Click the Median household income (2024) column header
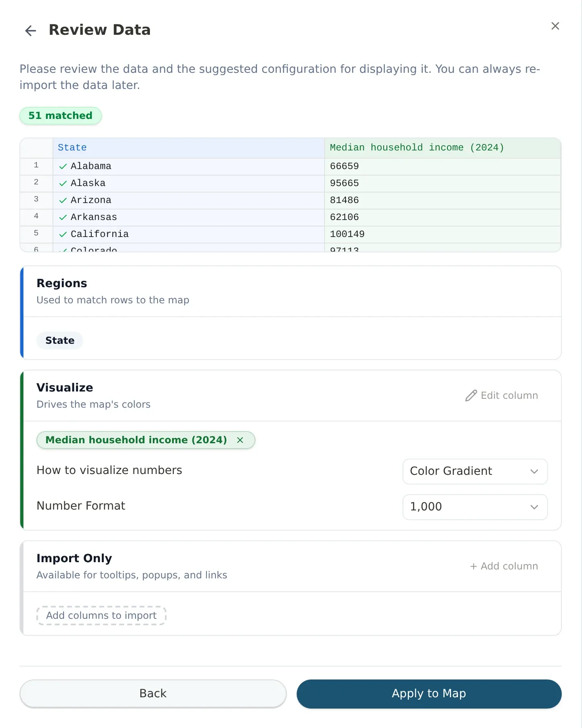 (x=443, y=148)
